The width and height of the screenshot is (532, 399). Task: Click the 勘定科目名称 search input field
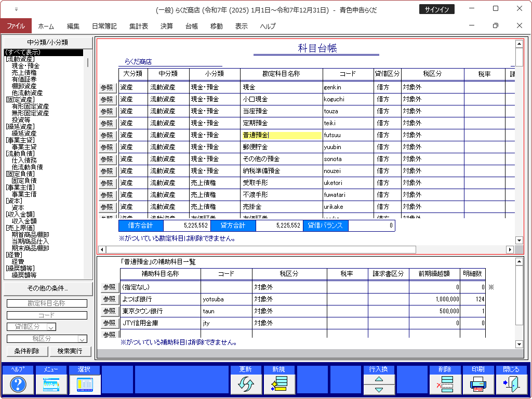pyautogui.click(x=47, y=303)
